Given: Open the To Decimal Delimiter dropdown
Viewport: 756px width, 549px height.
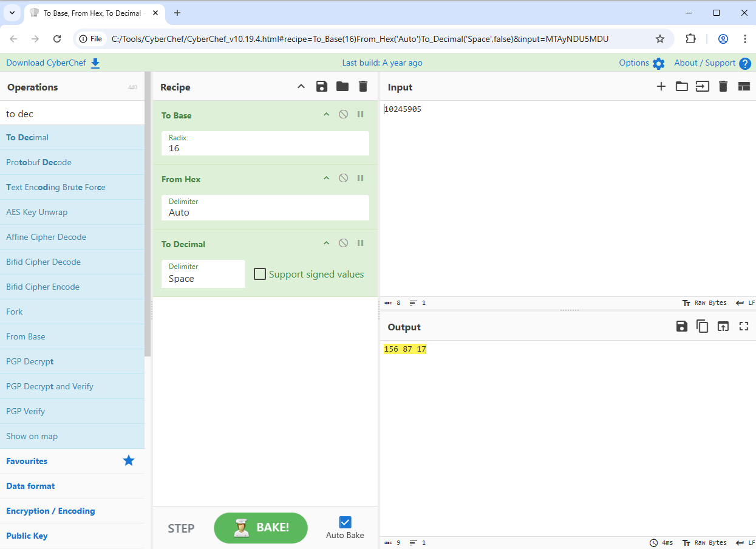Looking at the screenshot, I should pyautogui.click(x=203, y=274).
